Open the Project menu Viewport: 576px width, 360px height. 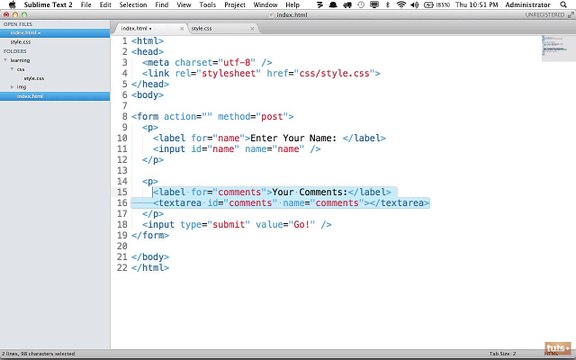tap(235, 5)
